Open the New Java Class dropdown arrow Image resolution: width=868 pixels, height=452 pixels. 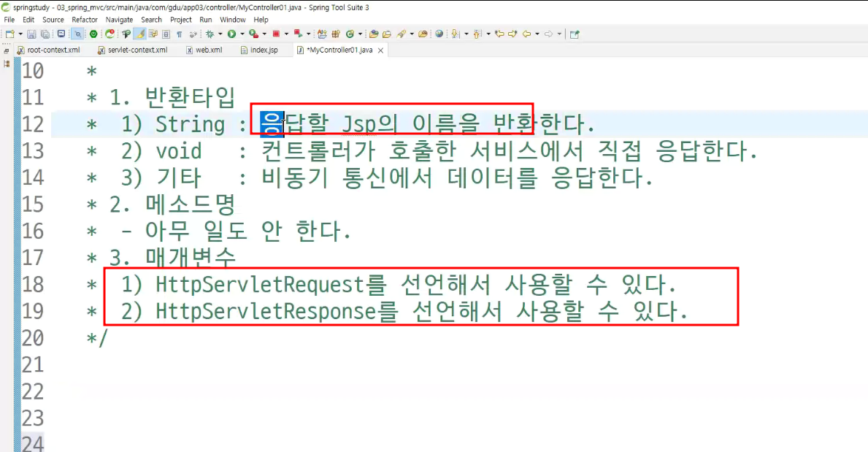(360, 34)
